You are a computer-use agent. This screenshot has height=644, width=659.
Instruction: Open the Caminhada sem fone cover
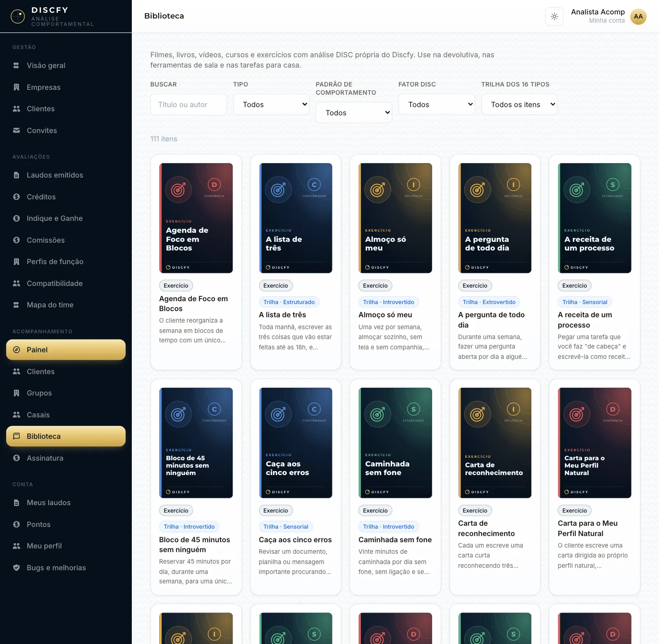[395, 443]
